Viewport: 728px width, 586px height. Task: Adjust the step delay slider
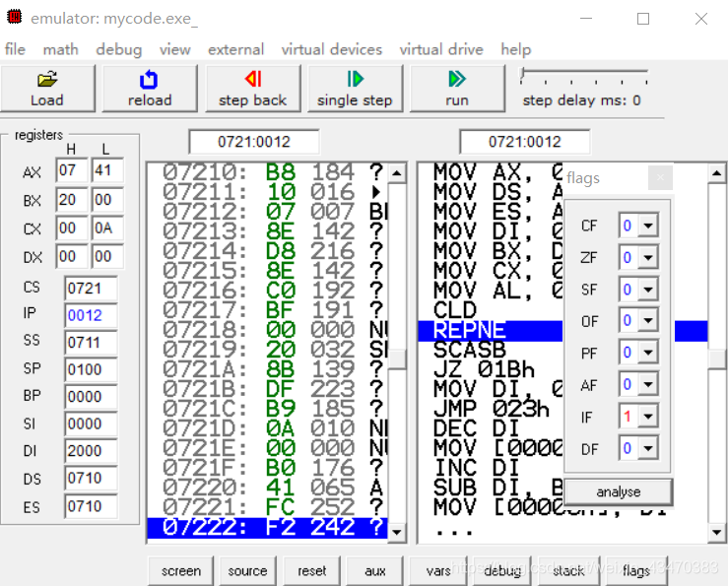(x=523, y=73)
